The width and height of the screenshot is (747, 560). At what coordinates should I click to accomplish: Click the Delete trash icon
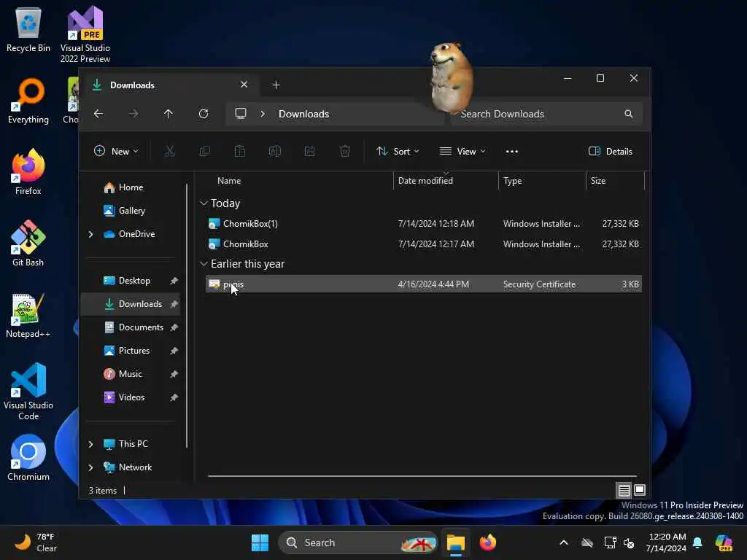(345, 152)
